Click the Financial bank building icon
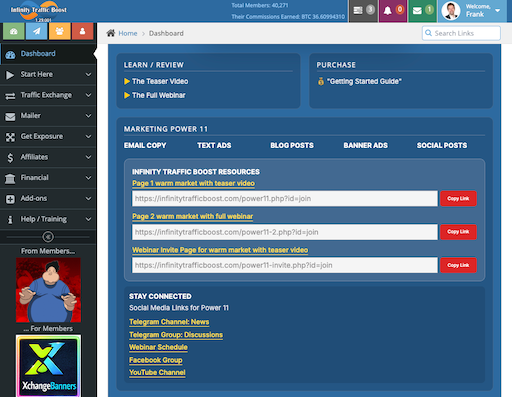The image size is (512, 397). tap(10, 179)
